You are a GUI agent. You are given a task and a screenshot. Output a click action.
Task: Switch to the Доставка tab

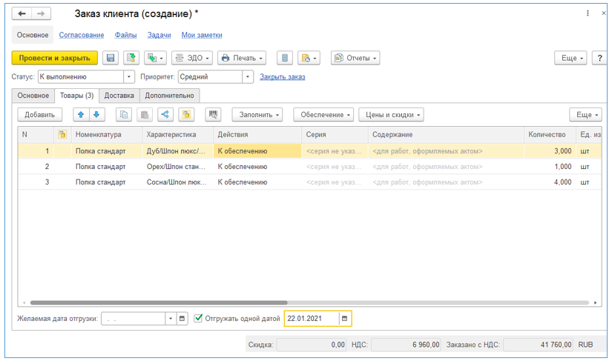tap(119, 96)
